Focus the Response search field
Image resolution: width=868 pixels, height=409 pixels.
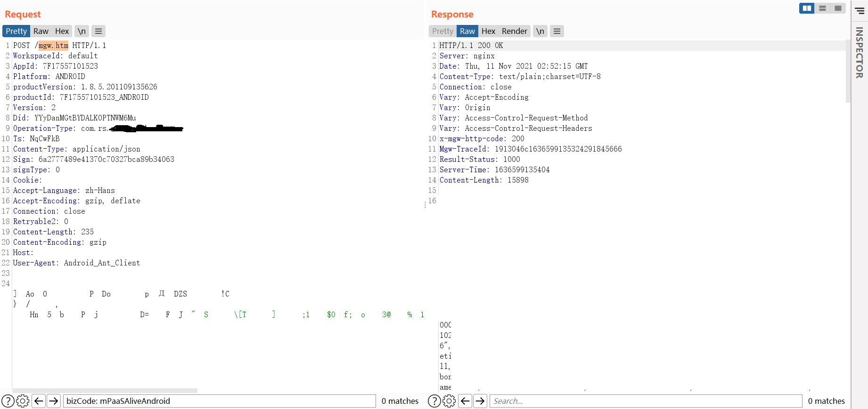(646, 401)
